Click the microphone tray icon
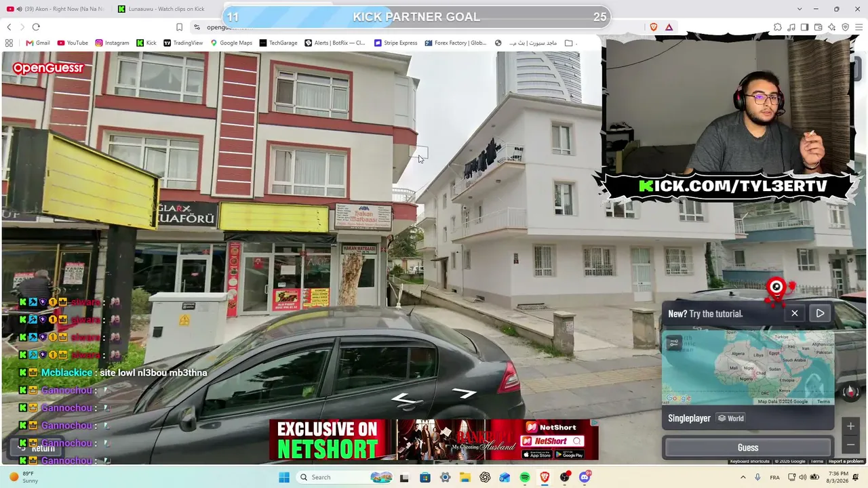 757,477
